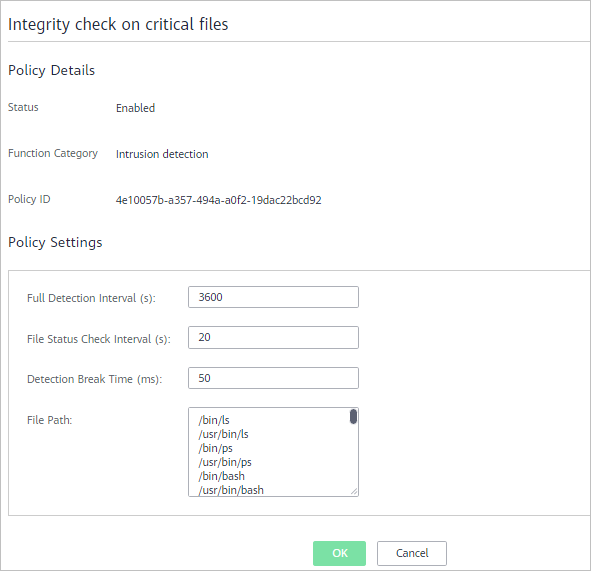This screenshot has height=571, width=591.
Task: Click the File Path label
Action: tap(49, 420)
